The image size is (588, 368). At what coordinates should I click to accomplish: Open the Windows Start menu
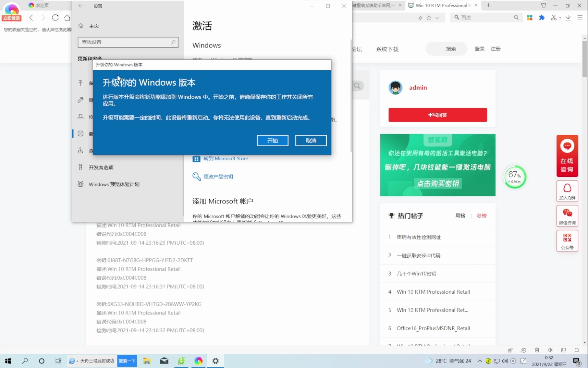8,361
